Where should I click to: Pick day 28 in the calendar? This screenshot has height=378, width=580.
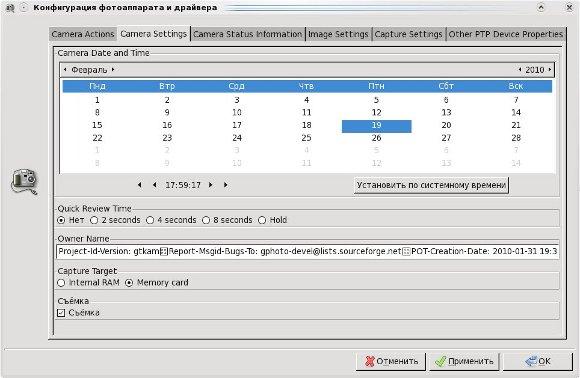click(x=516, y=138)
